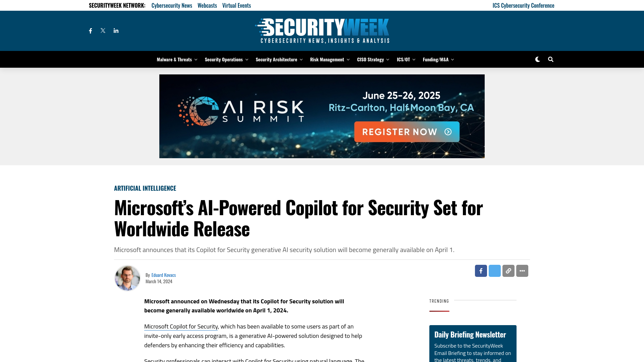This screenshot has width=644, height=362.
Task: Click the Cybersecurity News network link
Action: [172, 5]
